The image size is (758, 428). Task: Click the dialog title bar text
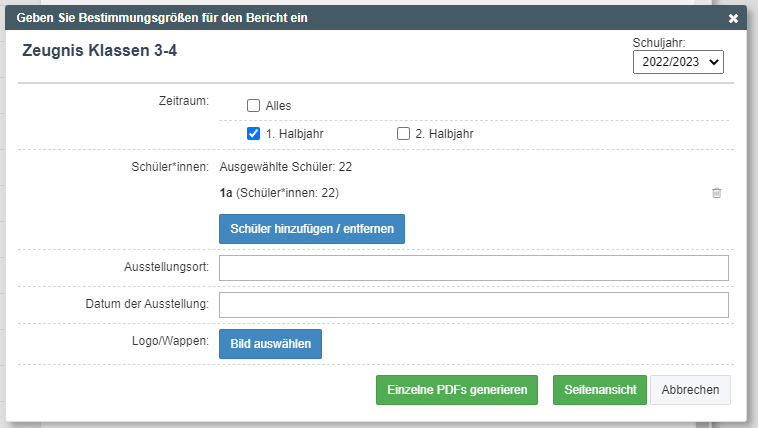(x=162, y=18)
